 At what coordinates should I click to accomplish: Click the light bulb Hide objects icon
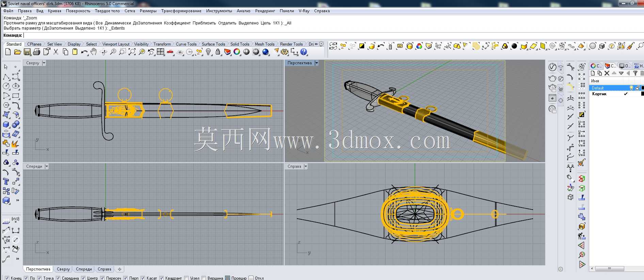[x=208, y=52]
